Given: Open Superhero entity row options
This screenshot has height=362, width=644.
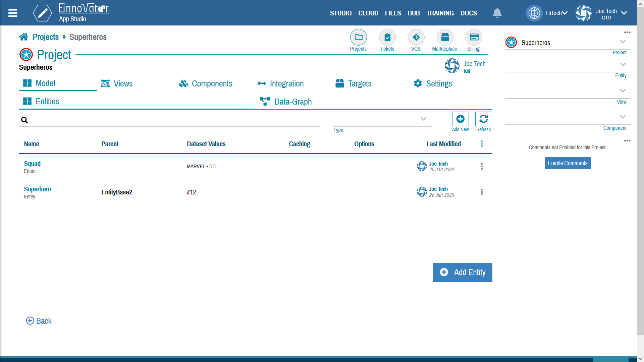Looking at the screenshot, I should [x=482, y=191].
